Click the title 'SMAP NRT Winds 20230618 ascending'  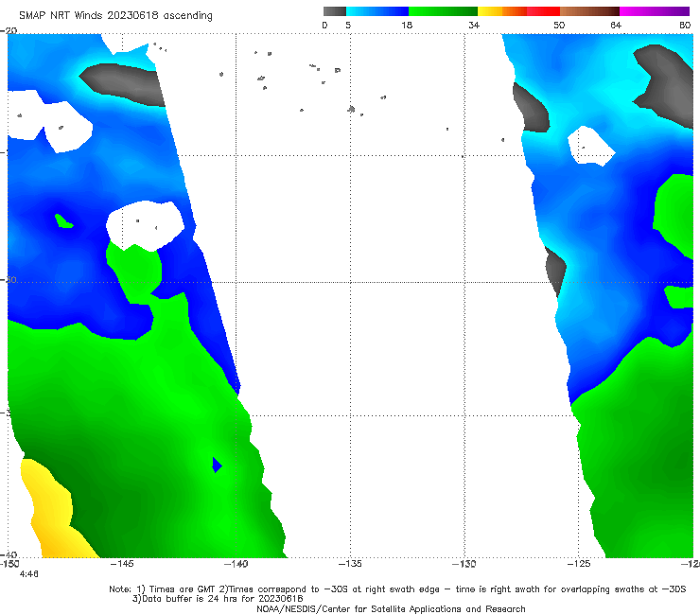point(115,15)
